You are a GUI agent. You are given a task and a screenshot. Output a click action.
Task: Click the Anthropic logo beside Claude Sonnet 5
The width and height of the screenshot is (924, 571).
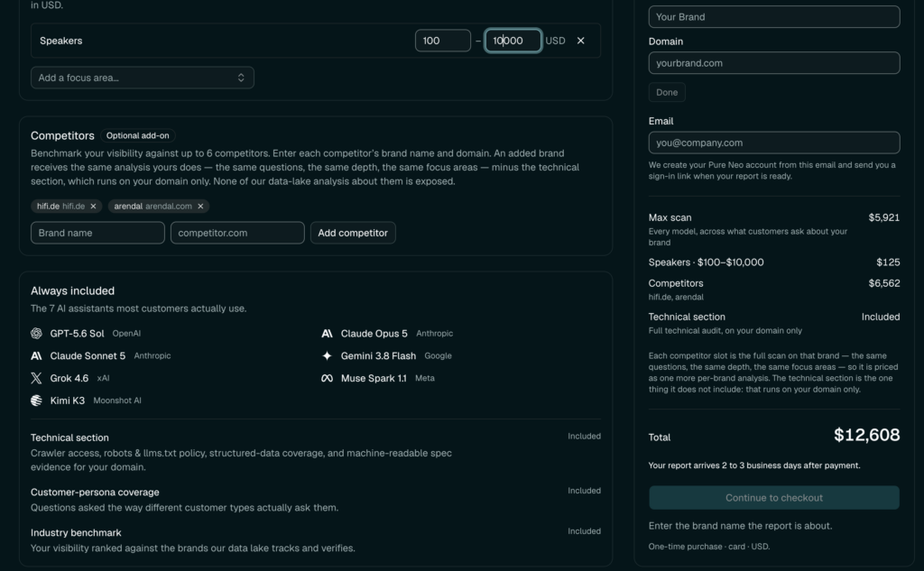[36, 356]
